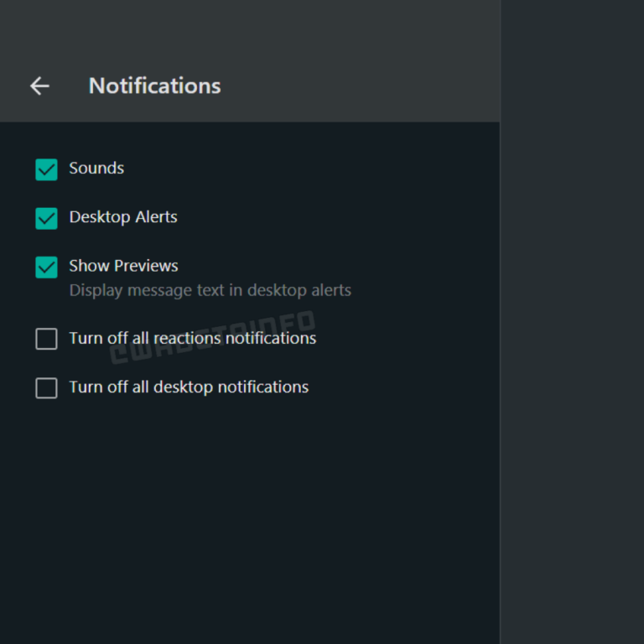Click the Desktop Alerts label
Image resolution: width=644 pixels, height=644 pixels.
coord(123,217)
